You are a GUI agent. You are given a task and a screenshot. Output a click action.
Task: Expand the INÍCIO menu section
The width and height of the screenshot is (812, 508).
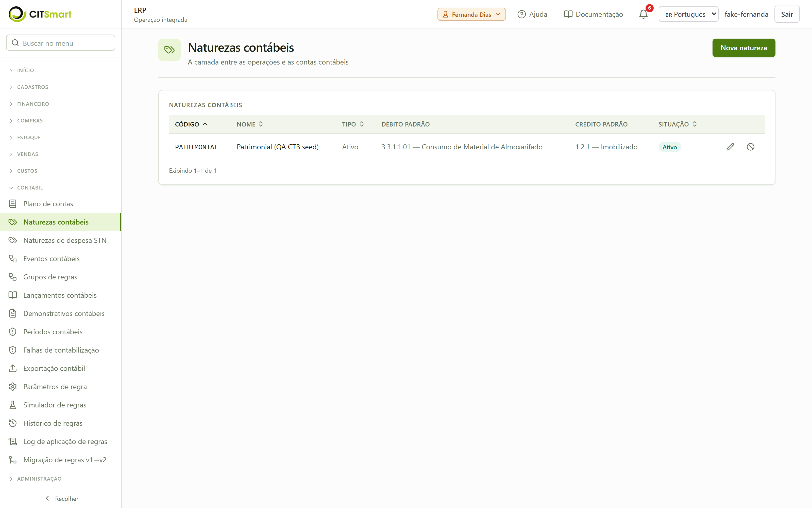point(61,70)
